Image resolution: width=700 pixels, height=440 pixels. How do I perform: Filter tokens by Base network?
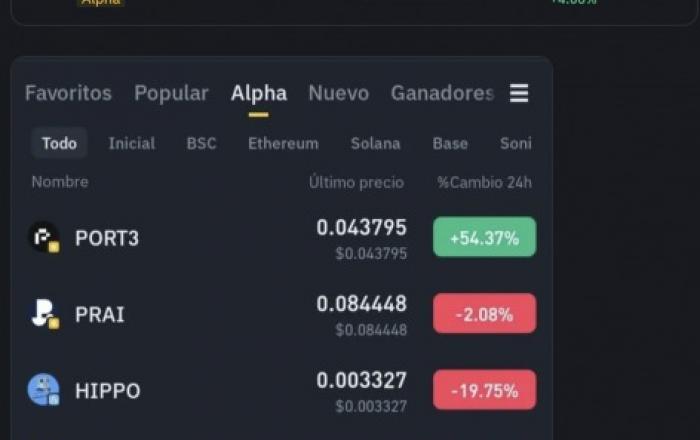click(x=450, y=143)
